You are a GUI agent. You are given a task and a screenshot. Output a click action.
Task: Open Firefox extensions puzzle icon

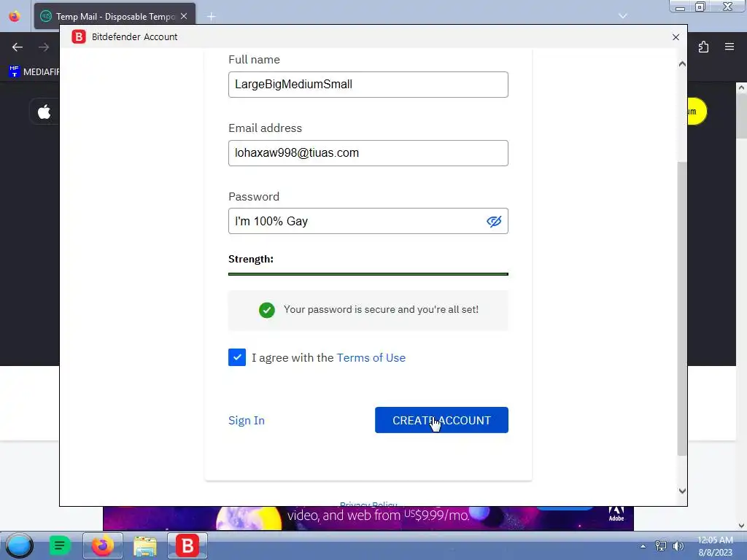704,47
